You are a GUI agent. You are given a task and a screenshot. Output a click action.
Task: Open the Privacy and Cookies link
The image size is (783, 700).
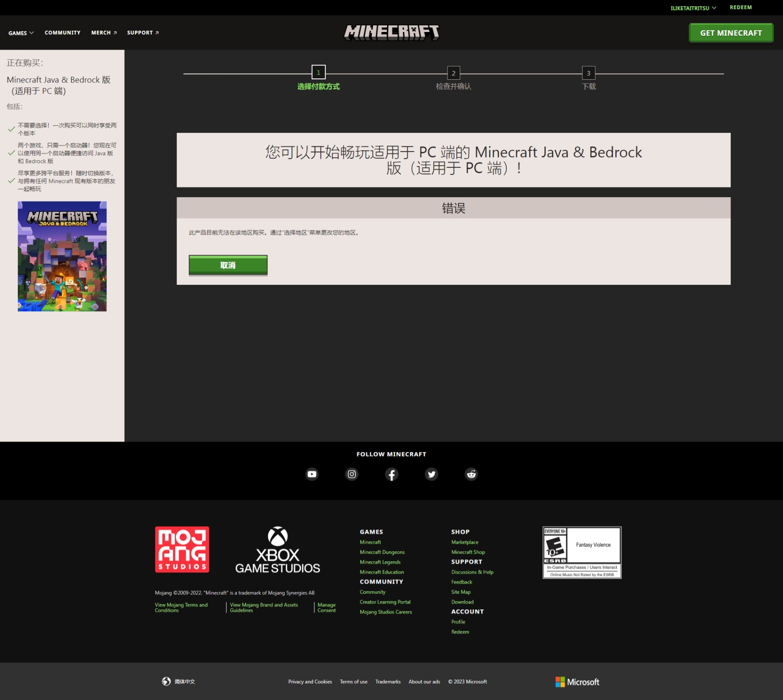pos(310,682)
